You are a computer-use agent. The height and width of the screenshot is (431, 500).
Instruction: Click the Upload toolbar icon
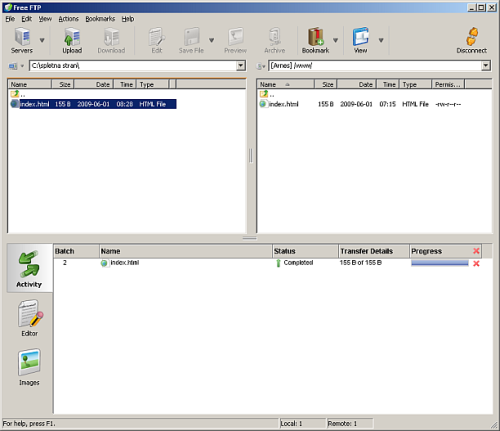pos(72,41)
